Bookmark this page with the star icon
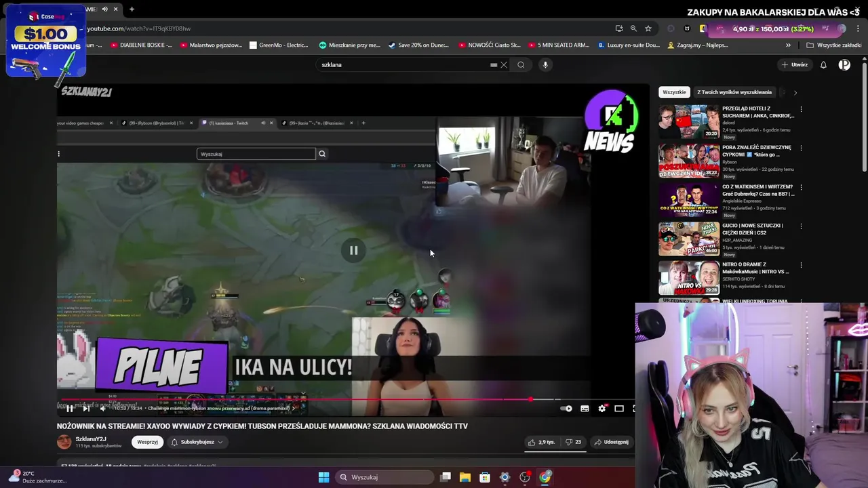 click(648, 28)
